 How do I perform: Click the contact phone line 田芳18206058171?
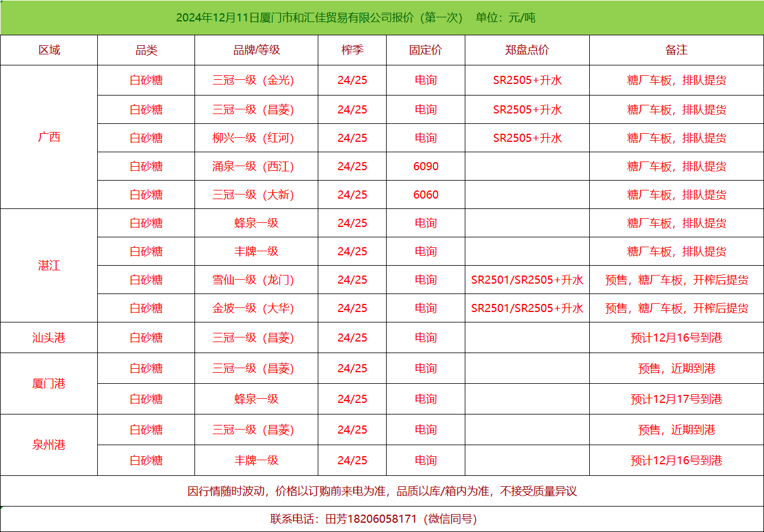click(x=373, y=519)
